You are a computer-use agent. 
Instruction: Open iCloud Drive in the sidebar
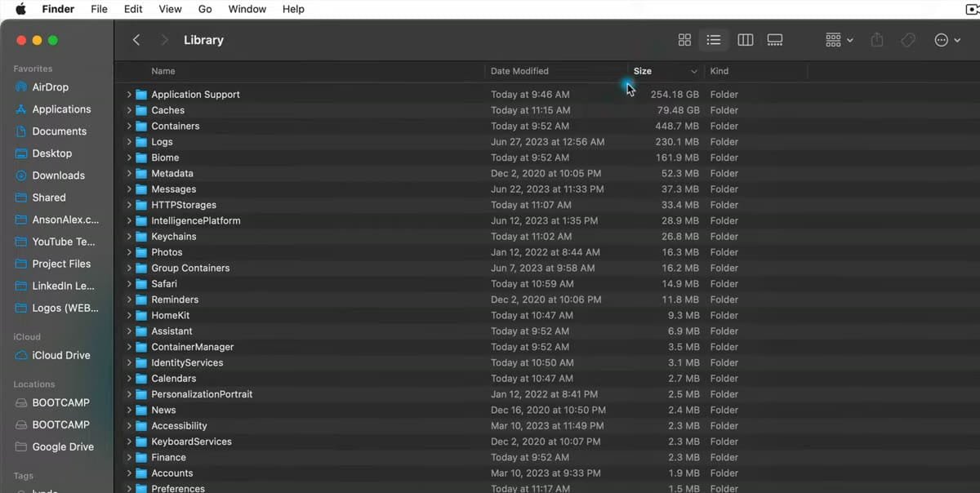click(53, 355)
